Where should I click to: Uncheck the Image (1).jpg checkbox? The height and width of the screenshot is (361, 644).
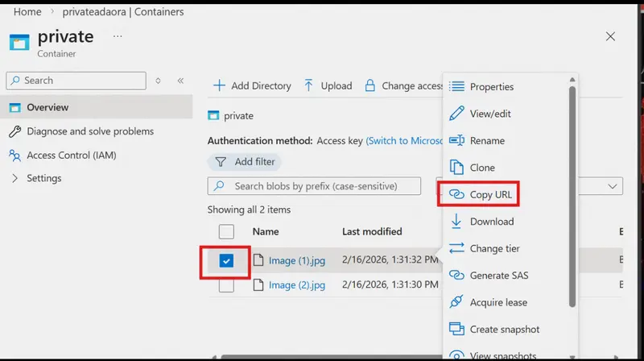click(x=226, y=260)
